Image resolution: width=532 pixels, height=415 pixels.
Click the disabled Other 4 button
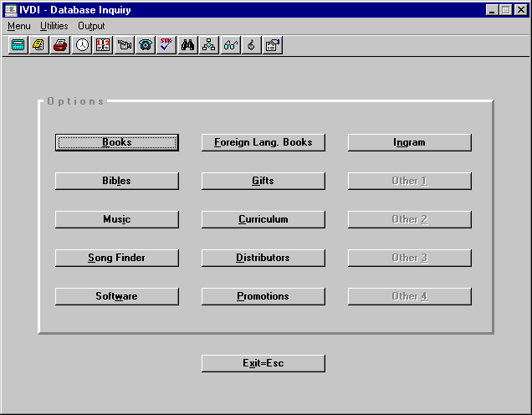[x=410, y=296]
